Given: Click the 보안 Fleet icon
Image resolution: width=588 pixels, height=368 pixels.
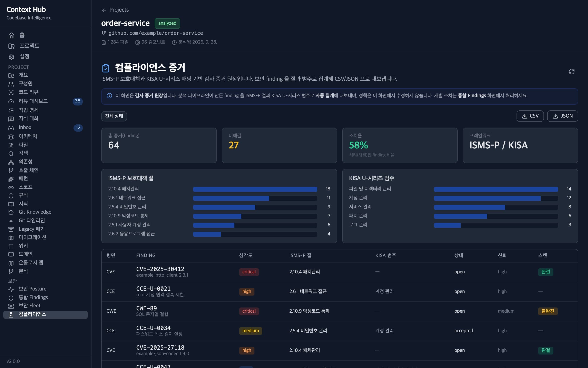Looking at the screenshot, I should pos(11,306).
